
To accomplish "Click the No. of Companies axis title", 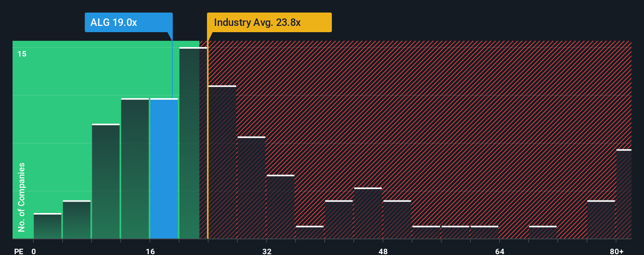I will pos(22,197).
